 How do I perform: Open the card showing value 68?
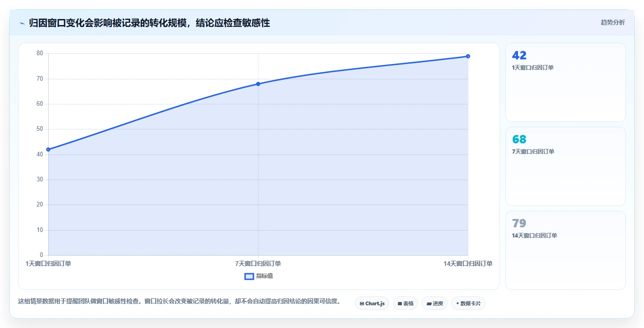pyautogui.click(x=566, y=166)
